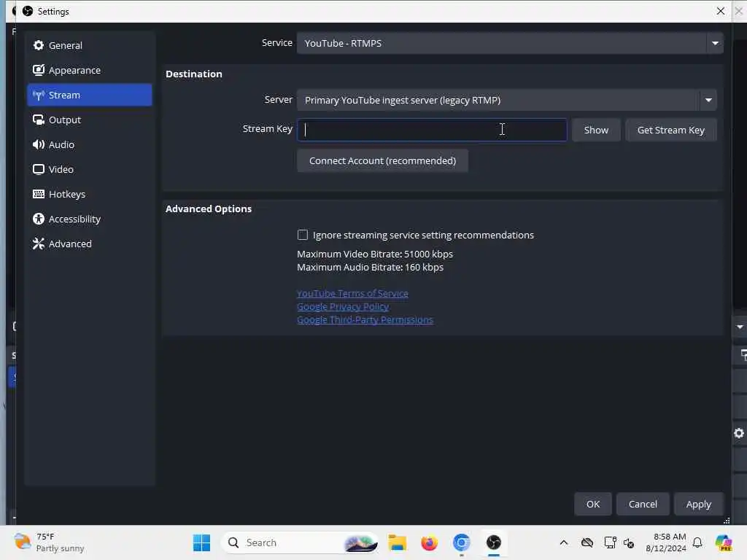
Task: Click the Hotkeys keyboard icon
Action: pos(39,194)
